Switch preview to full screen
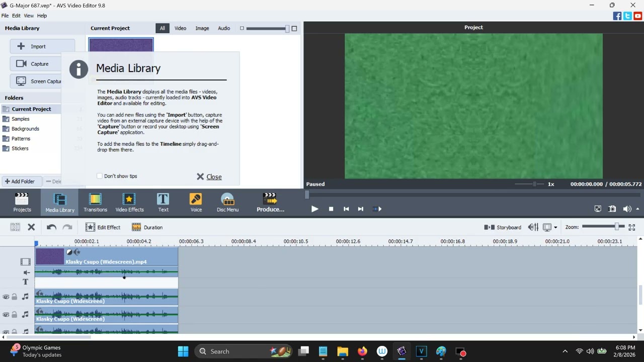This screenshot has height=362, width=644. coord(598,209)
